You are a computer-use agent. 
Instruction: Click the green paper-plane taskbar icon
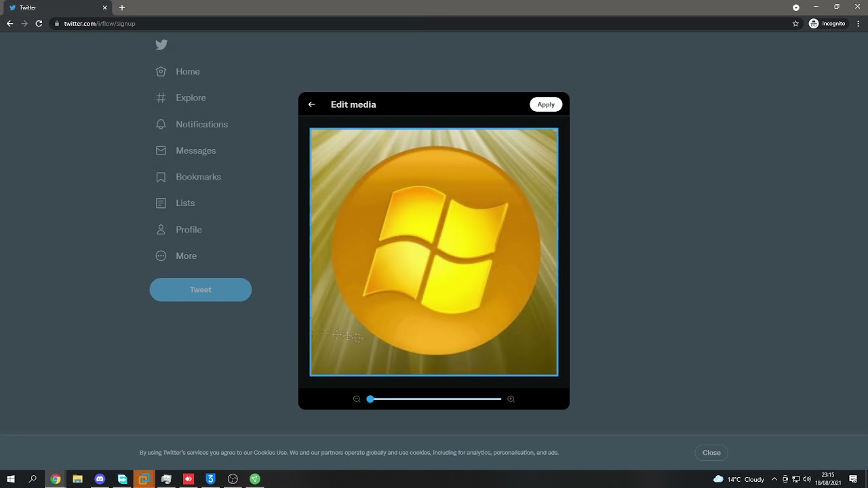[255, 479]
